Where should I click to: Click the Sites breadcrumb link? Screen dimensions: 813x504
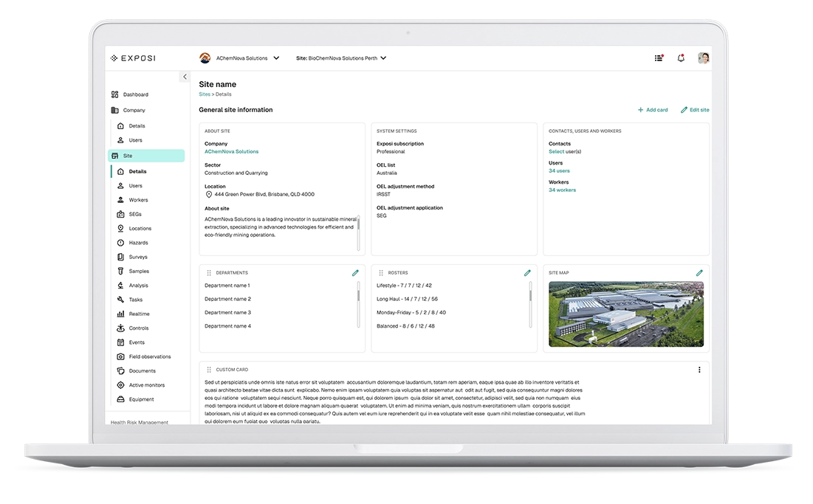coord(205,94)
